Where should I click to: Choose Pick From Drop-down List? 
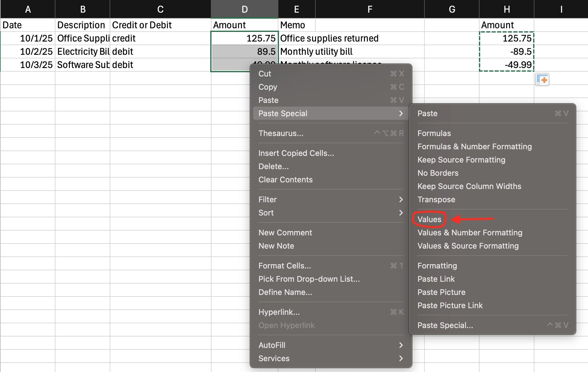pyautogui.click(x=331, y=279)
